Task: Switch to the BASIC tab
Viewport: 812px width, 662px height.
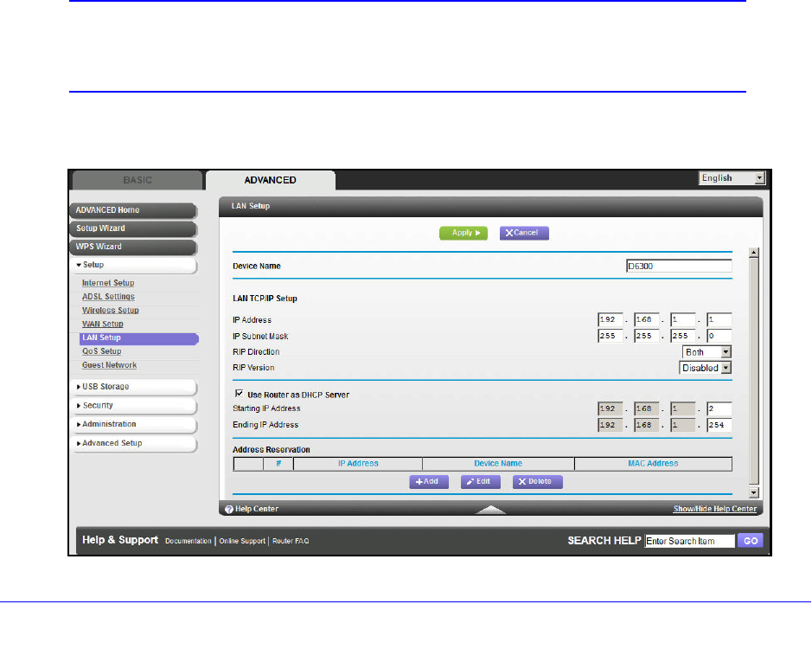Action: click(137, 180)
